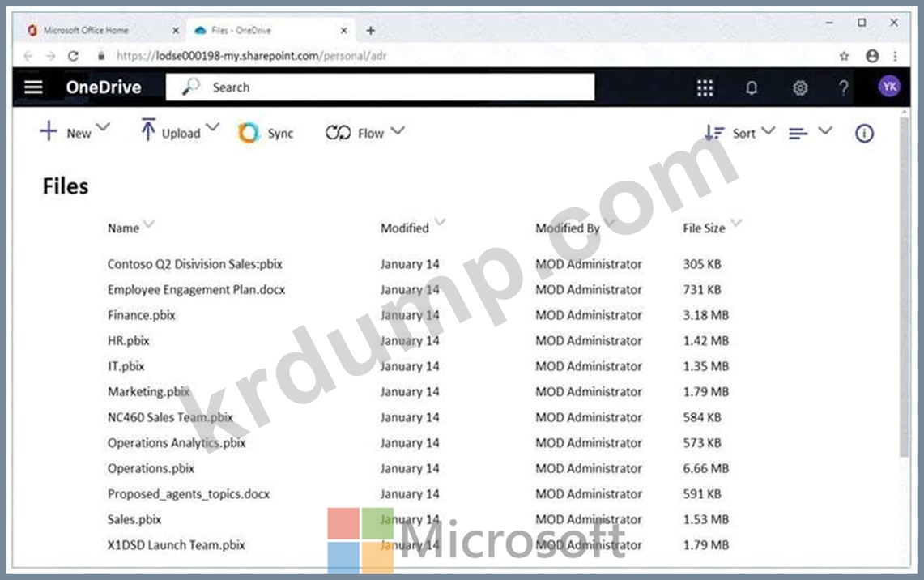Minimize the browser window
924x580 pixels.
pyautogui.click(x=829, y=23)
